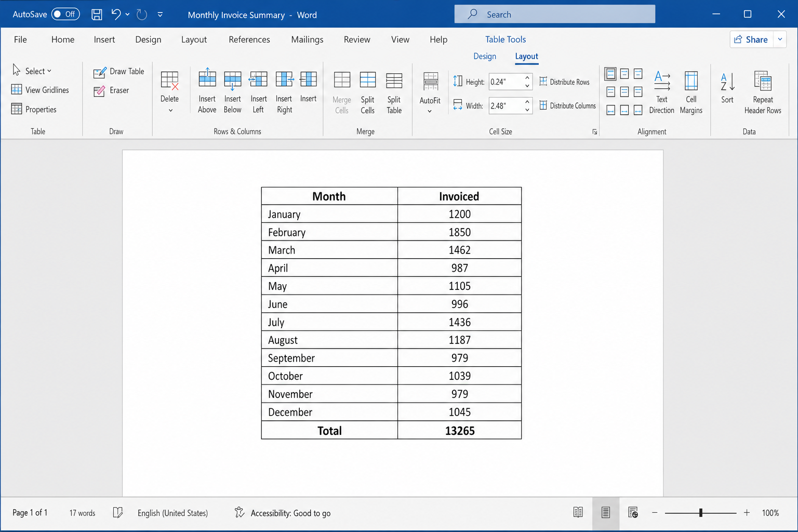Viewport: 798px width, 532px height.
Task: Select Align Top Center
Action: pyautogui.click(x=624, y=74)
